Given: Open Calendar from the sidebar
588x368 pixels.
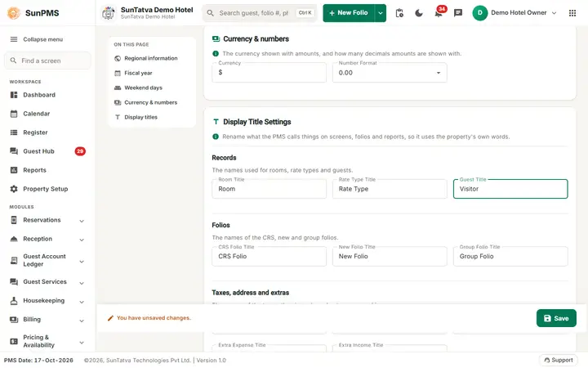Looking at the screenshot, I should (x=47, y=114).
